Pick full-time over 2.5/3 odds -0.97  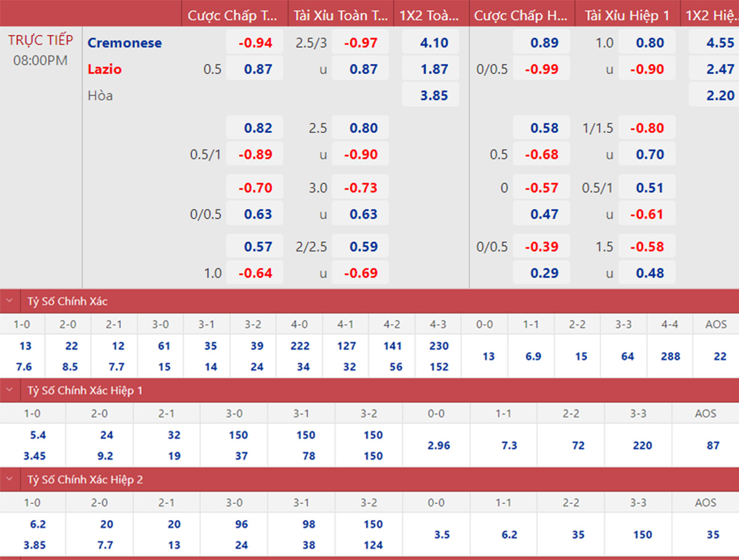click(360, 43)
